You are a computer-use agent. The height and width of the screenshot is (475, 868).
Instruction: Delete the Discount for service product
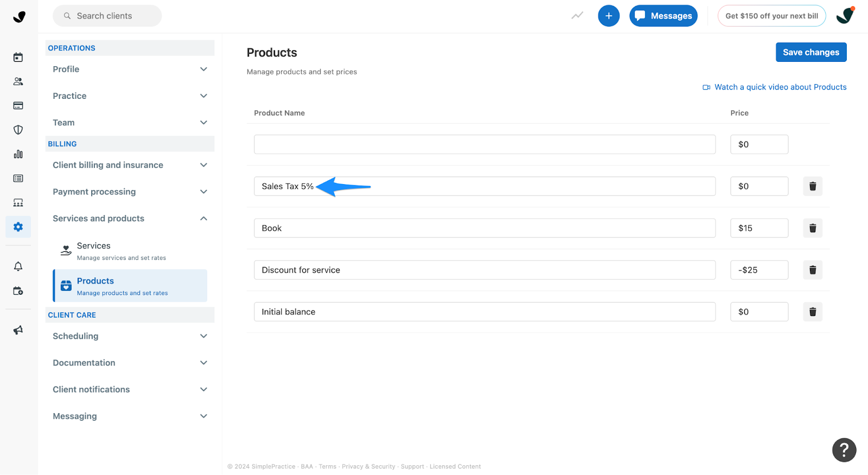(x=813, y=270)
